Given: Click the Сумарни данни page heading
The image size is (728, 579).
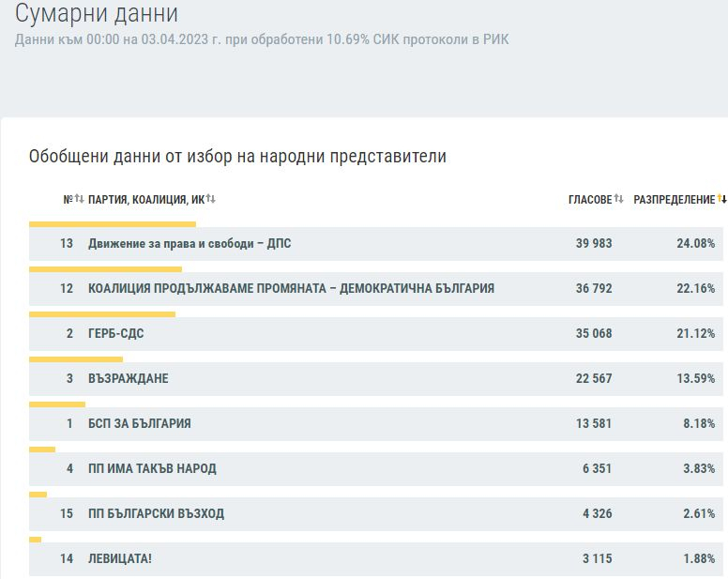Looking at the screenshot, I should (97, 13).
